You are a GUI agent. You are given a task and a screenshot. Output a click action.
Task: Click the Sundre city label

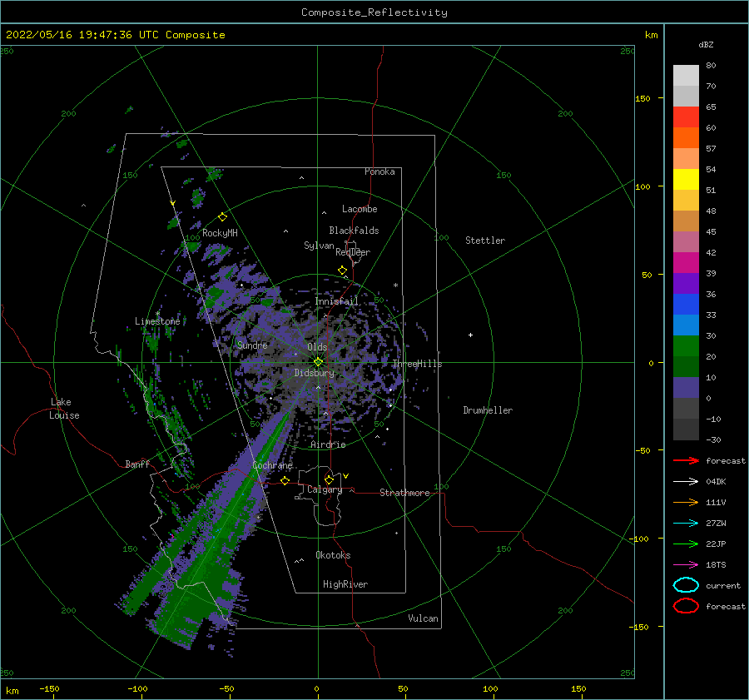252,345
